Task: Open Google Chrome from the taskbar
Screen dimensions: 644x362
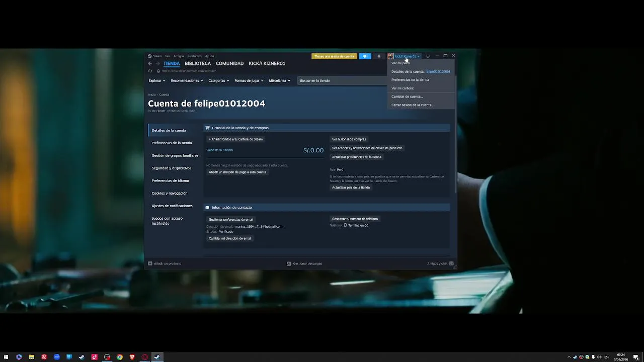Action: 119,357
